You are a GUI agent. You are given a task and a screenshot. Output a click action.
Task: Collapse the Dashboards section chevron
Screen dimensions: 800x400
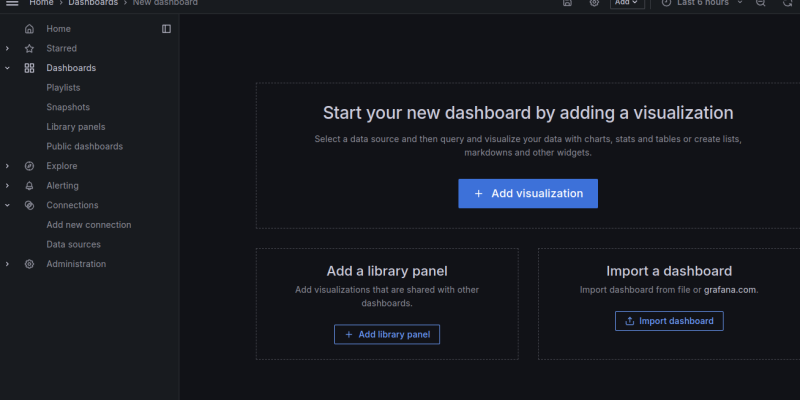pos(8,68)
